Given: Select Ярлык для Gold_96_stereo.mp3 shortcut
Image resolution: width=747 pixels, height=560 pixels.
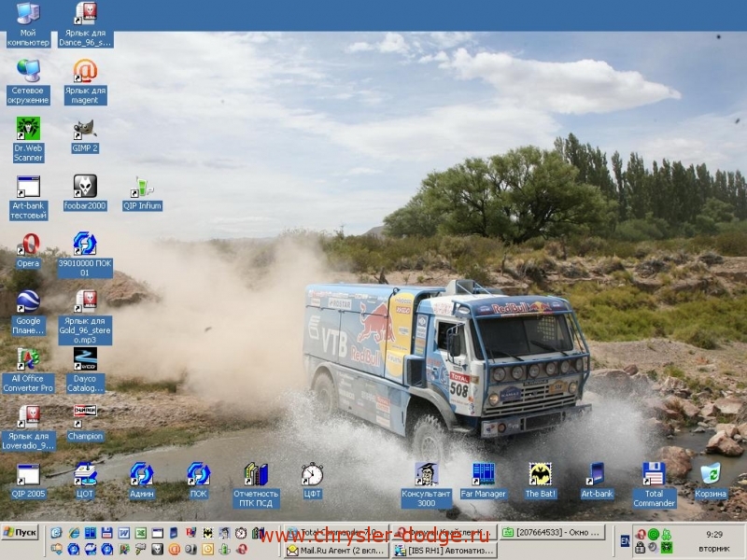Looking at the screenshot, I should point(85,317).
